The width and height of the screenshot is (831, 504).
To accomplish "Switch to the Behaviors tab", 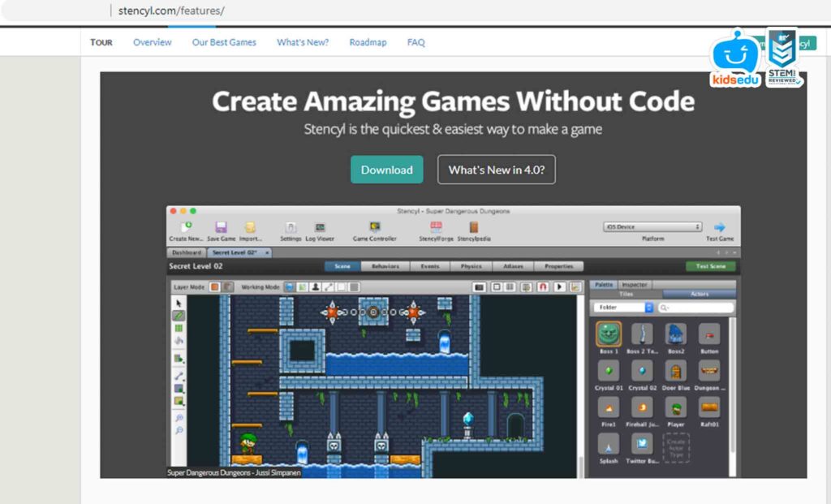I will click(385, 266).
